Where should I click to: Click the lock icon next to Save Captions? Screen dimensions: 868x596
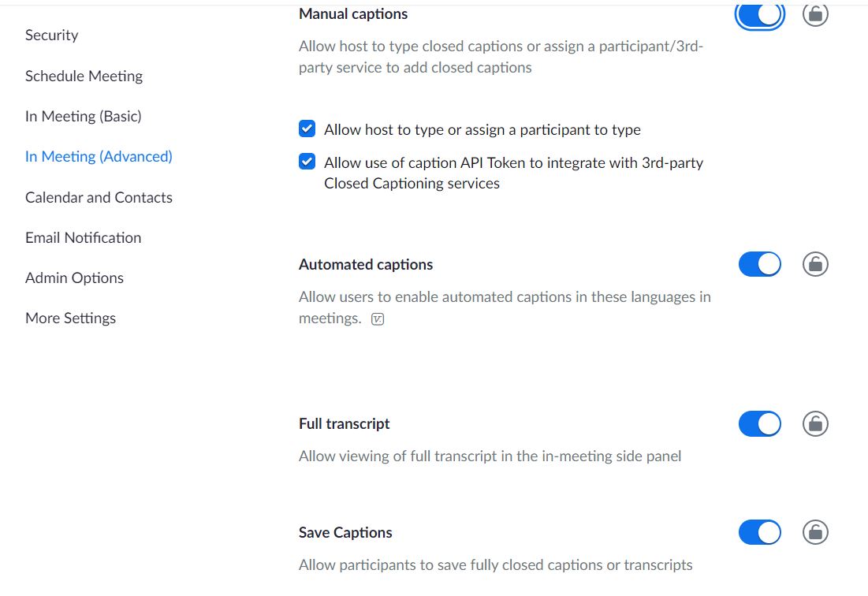[x=815, y=532]
